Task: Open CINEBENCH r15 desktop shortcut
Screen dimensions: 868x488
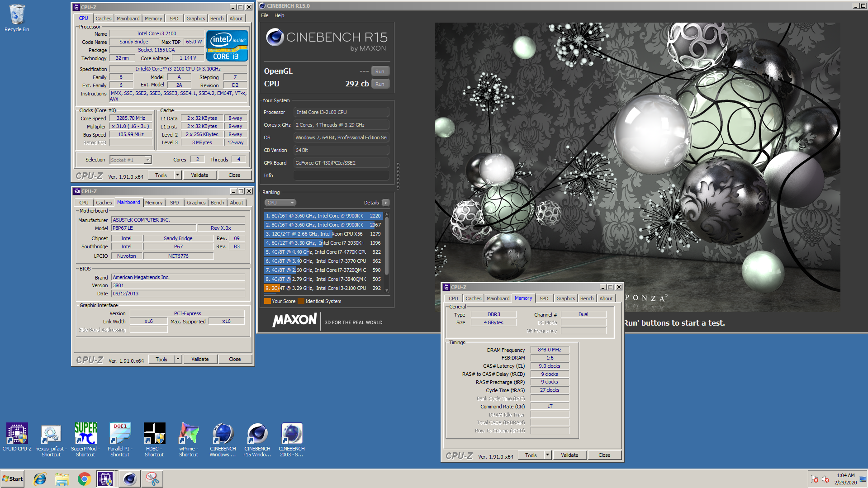Action: [x=257, y=440]
